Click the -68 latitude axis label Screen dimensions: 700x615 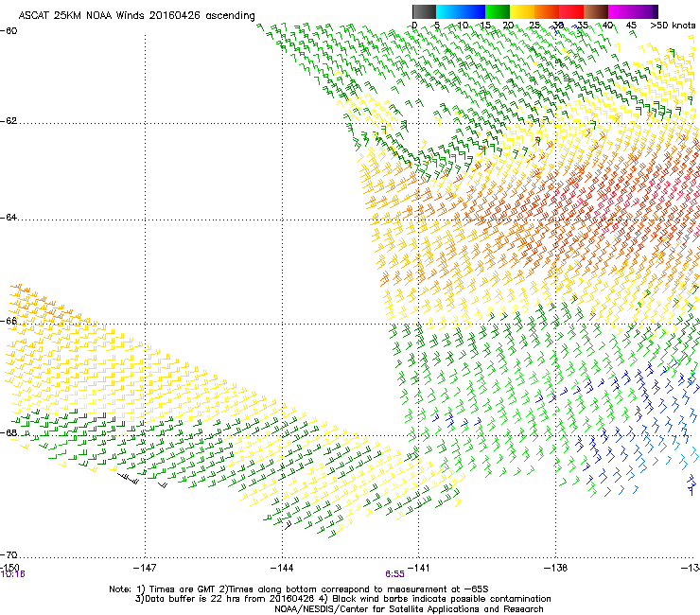9,433
